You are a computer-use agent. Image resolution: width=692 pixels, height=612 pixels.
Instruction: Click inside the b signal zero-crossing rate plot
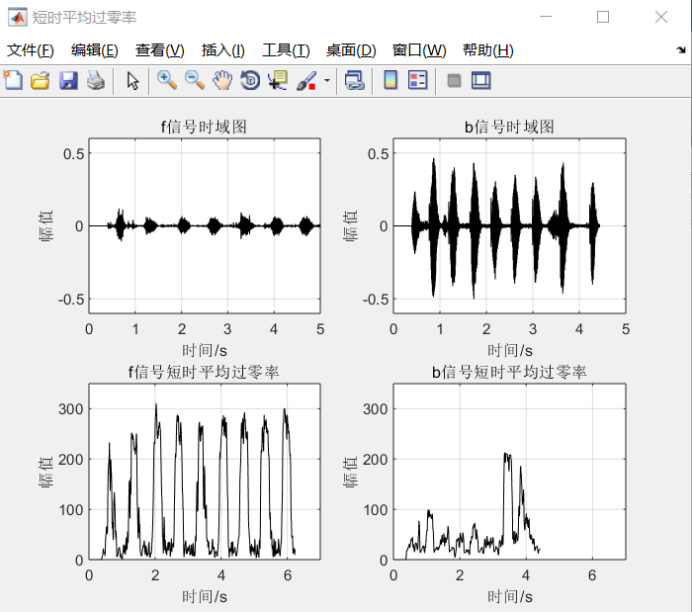click(x=510, y=472)
